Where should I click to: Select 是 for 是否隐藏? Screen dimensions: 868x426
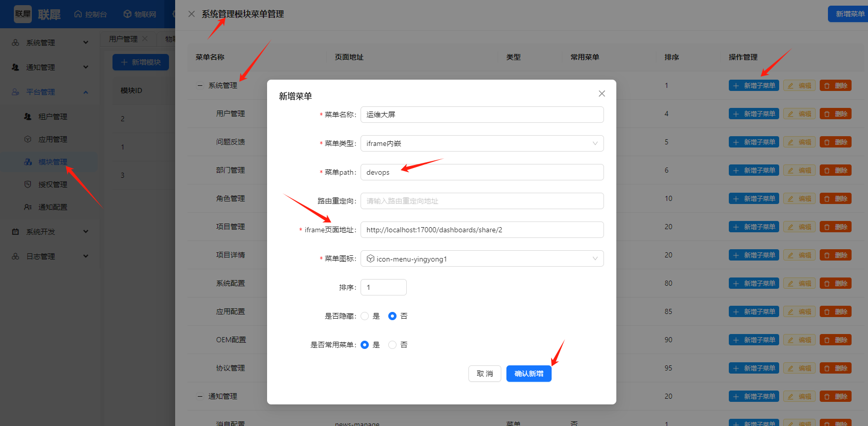365,316
